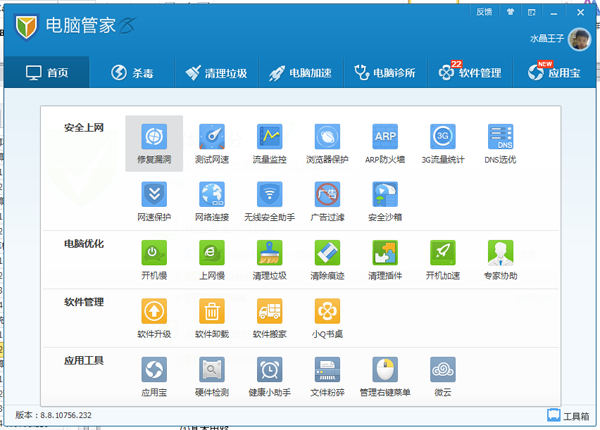Open the DNS选优 tool
Viewport: 600px width, 430px height.
click(x=500, y=143)
